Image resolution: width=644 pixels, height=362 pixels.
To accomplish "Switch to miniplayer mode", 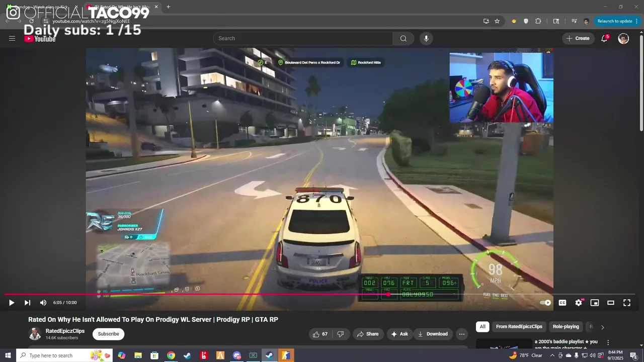I will (595, 303).
